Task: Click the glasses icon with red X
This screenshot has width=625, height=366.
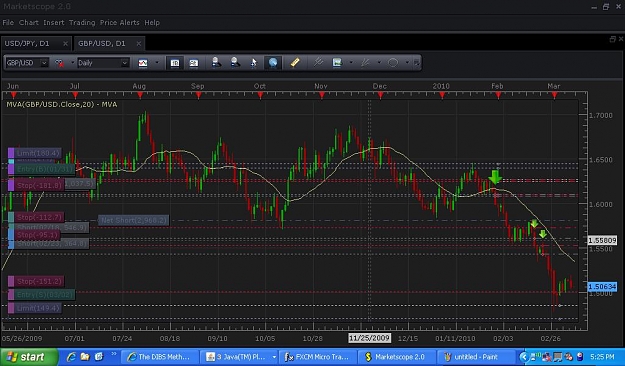Action: [59, 63]
